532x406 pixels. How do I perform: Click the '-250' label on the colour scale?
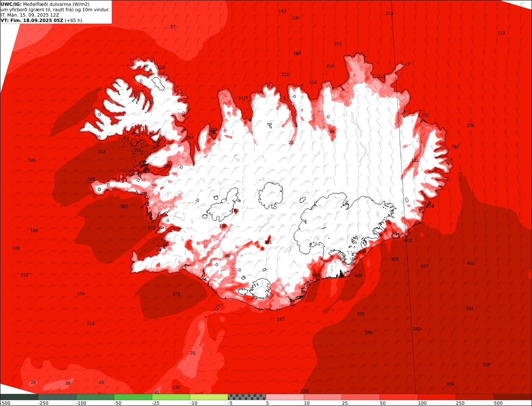click(43, 403)
